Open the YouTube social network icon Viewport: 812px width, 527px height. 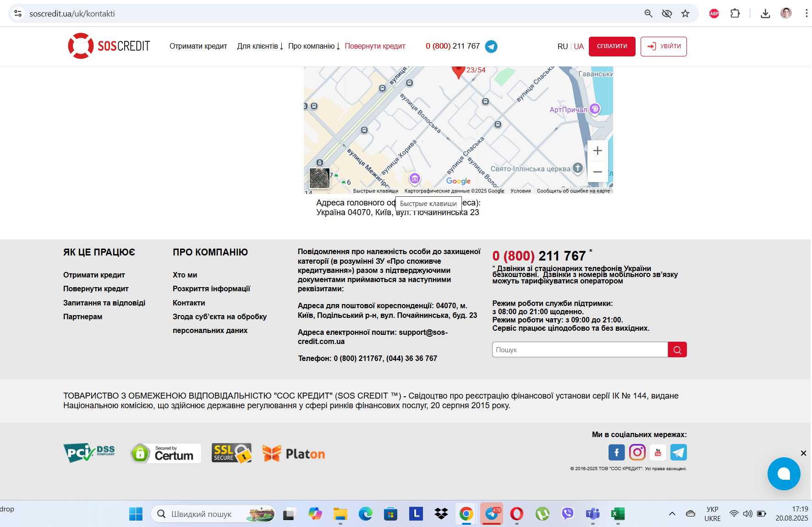658,452
